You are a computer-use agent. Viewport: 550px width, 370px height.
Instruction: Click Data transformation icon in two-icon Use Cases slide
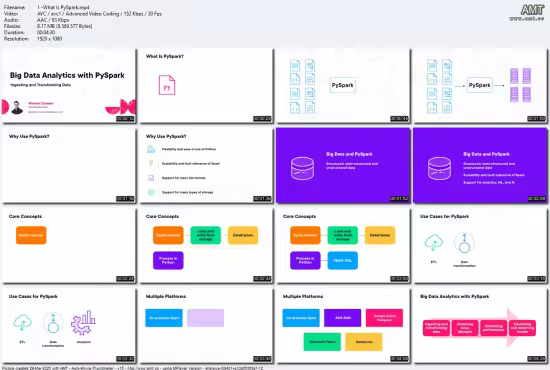(464, 243)
